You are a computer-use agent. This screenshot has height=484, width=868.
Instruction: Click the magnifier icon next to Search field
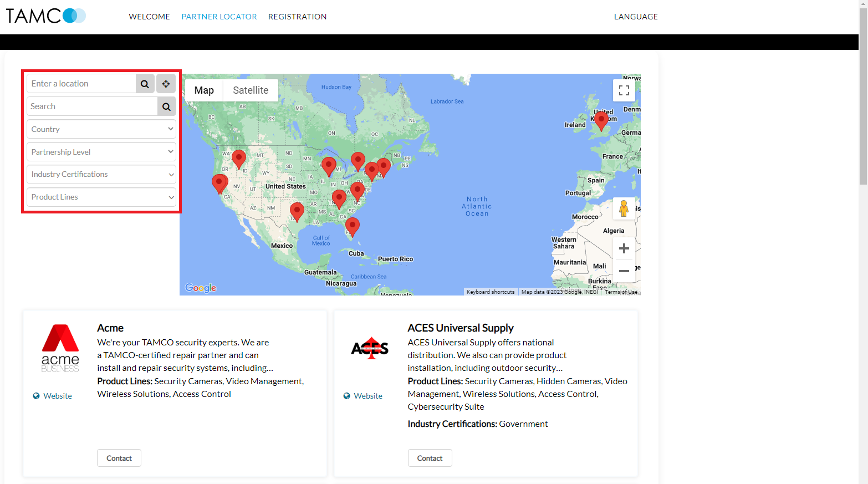(166, 106)
